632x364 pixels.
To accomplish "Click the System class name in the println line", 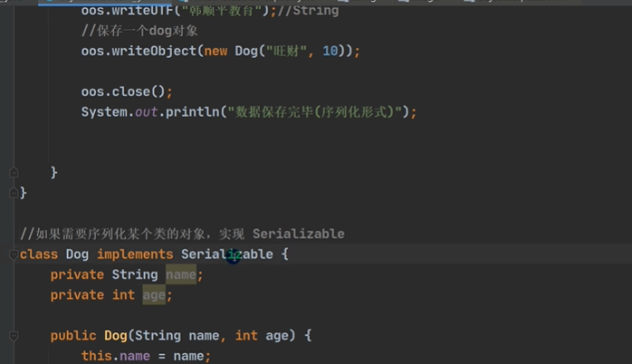I will pos(104,112).
